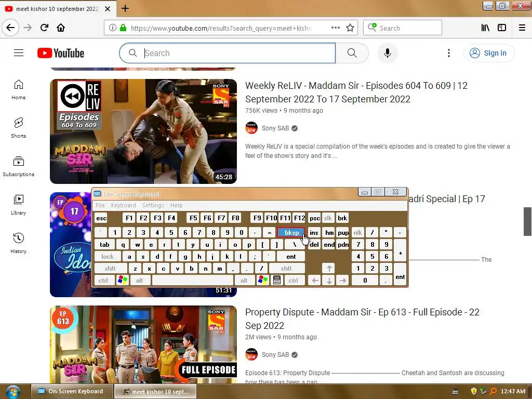
Task: Click left Windows logo key on On-Screen Keyboard
Action: 123,280
